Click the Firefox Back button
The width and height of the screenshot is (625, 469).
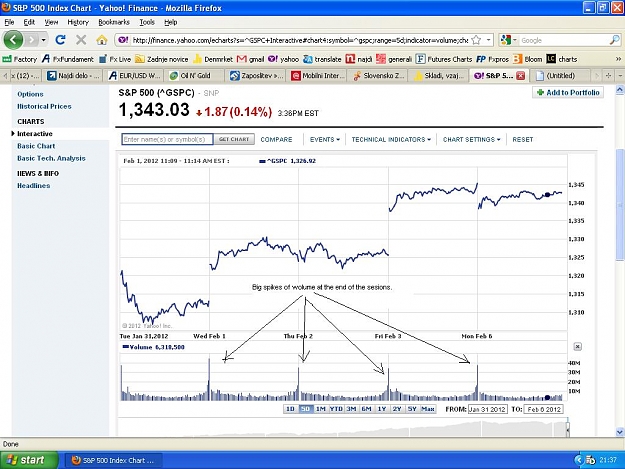coord(13,40)
